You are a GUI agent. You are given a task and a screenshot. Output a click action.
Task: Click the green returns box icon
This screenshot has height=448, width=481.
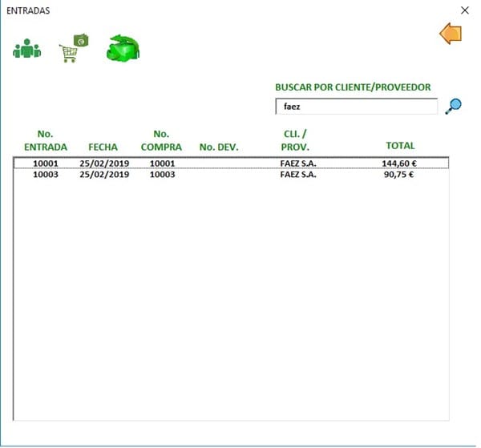pos(123,48)
